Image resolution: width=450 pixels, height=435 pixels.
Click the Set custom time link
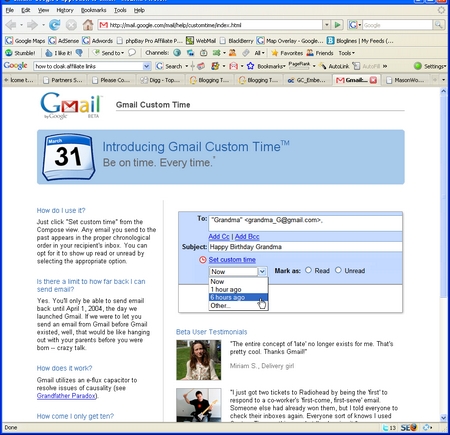[232, 259]
